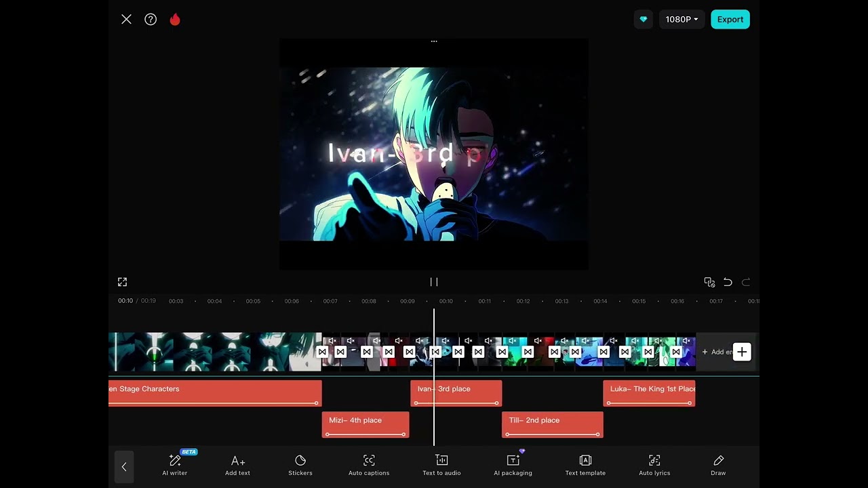This screenshot has height=488, width=868.
Task: Click the 00:04 mark on the ruler
Action: [x=214, y=301]
